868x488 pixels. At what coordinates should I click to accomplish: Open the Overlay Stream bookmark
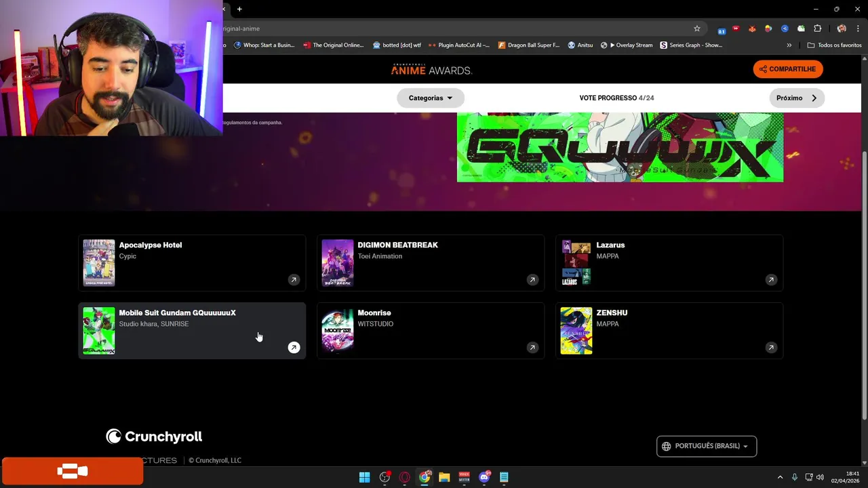coord(627,45)
